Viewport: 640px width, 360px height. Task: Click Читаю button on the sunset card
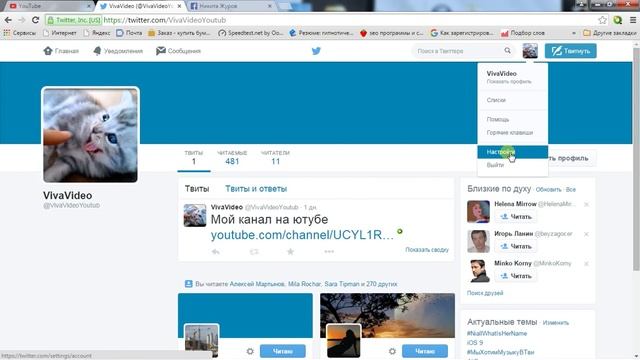[x=424, y=351]
